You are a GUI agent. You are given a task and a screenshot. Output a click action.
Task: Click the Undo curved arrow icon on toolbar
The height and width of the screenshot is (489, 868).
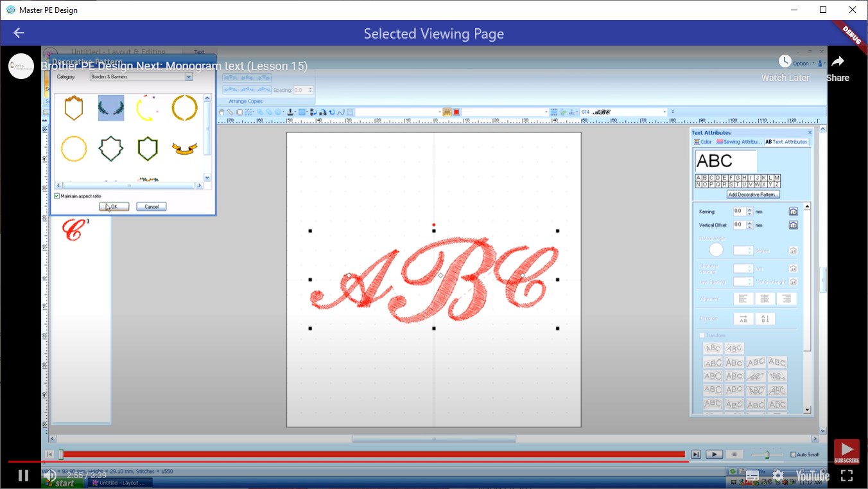point(333,112)
